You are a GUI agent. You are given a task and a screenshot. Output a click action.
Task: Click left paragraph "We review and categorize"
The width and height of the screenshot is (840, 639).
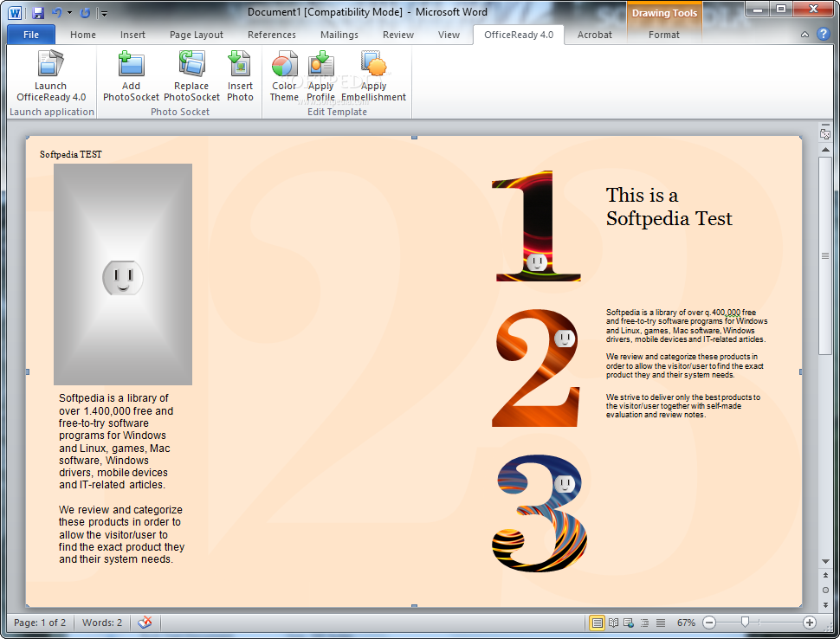(121, 534)
